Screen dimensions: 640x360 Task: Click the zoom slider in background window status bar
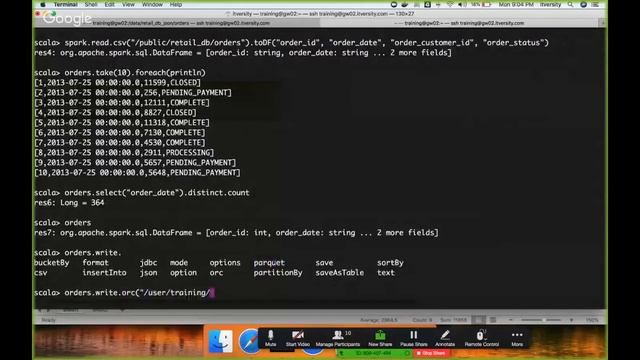pyautogui.click(x=542, y=320)
